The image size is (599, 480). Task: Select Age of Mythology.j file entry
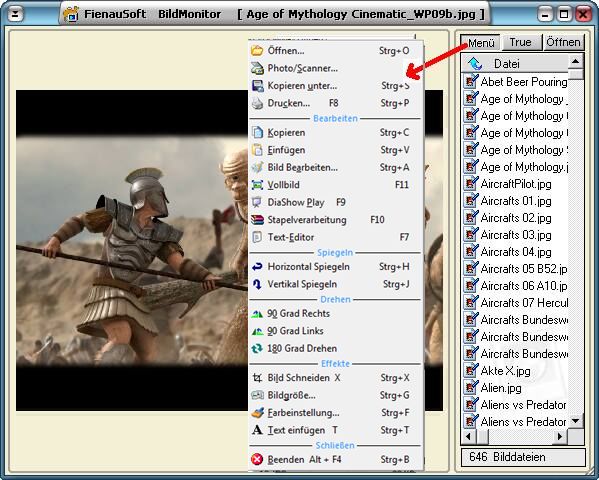point(515,167)
